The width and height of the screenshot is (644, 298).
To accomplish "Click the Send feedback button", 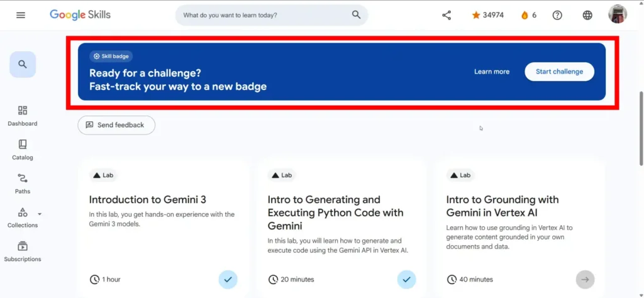I will [116, 125].
